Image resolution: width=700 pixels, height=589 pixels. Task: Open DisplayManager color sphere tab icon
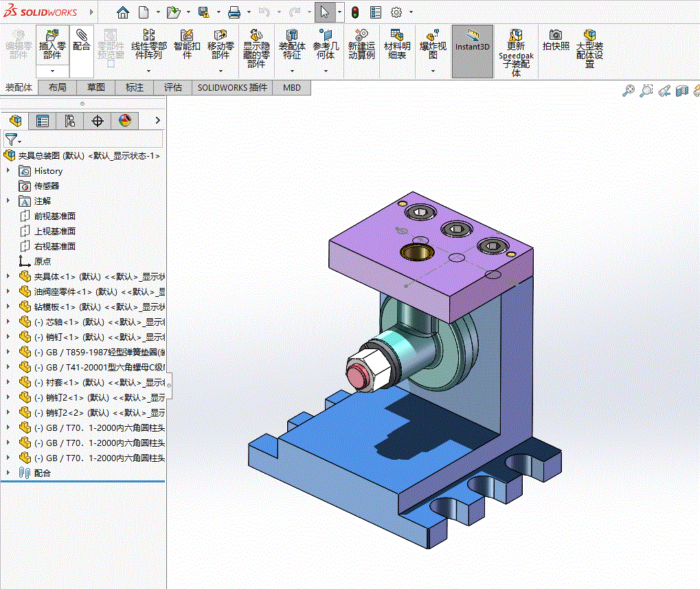pos(125,120)
